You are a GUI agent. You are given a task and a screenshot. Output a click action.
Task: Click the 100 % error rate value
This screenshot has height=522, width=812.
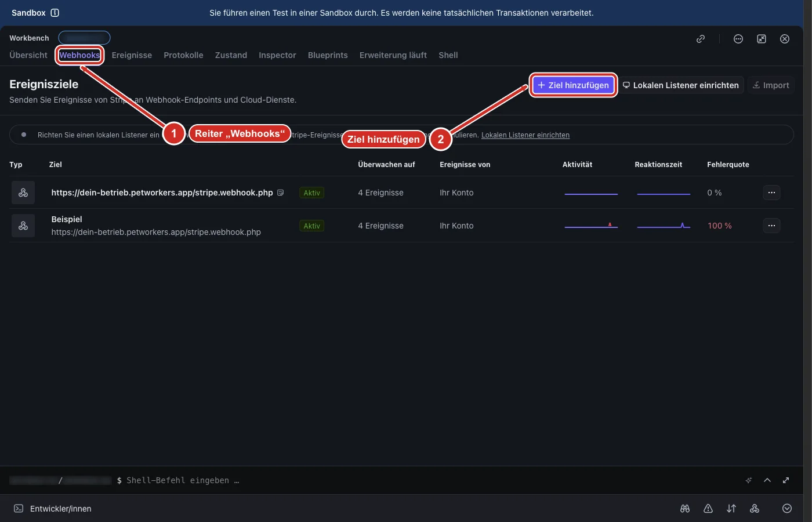(720, 226)
